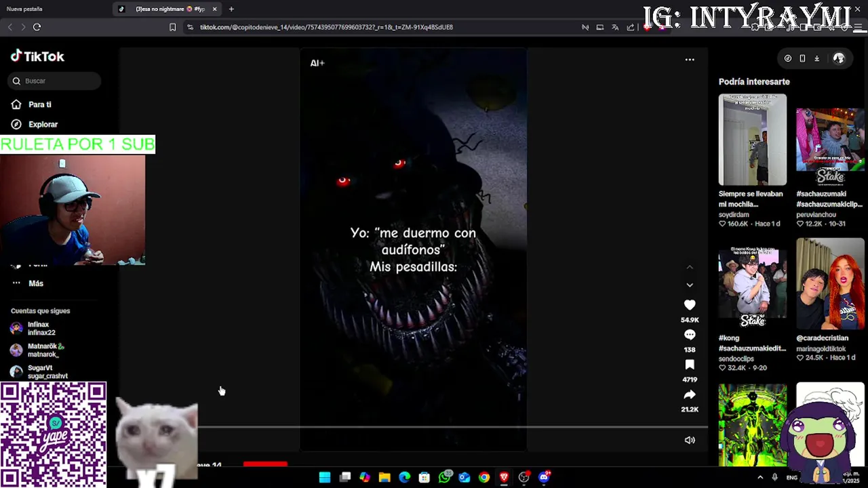Open followed account infinax22
868x488 pixels.
click(41, 329)
